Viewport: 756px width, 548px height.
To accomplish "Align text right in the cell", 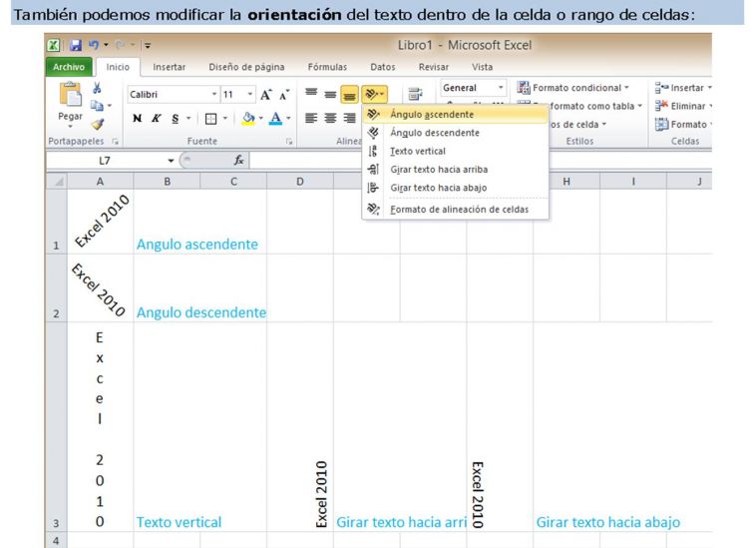I will (x=349, y=118).
